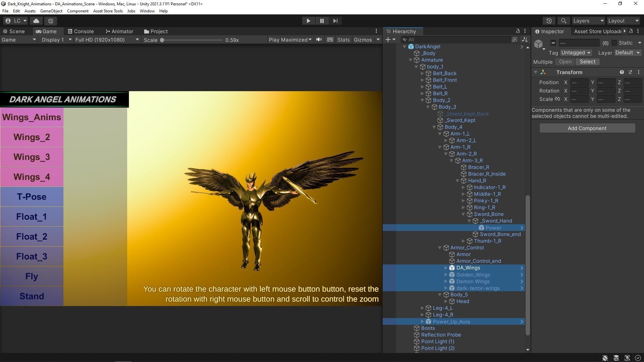Switch to the Console tab

81,31
